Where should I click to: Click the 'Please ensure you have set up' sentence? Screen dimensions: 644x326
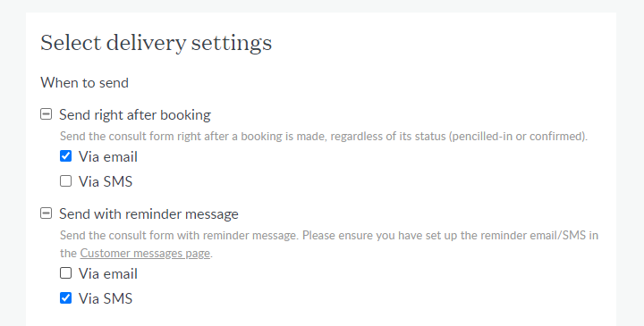[450, 236]
